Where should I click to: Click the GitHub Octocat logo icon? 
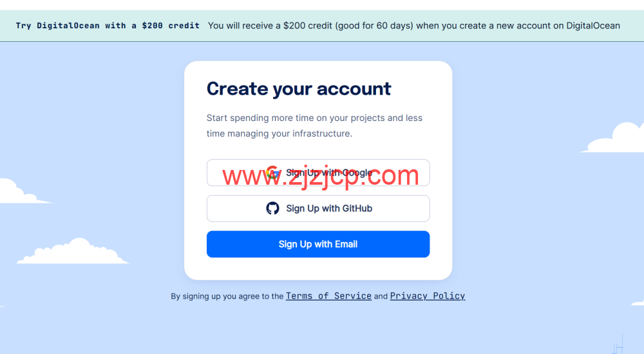272,208
